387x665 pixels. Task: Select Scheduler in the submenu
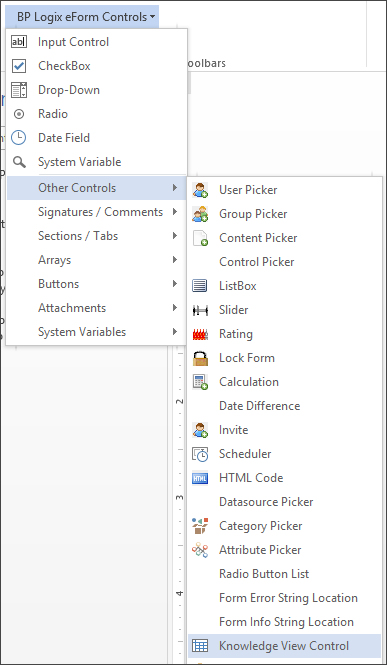click(x=284, y=454)
